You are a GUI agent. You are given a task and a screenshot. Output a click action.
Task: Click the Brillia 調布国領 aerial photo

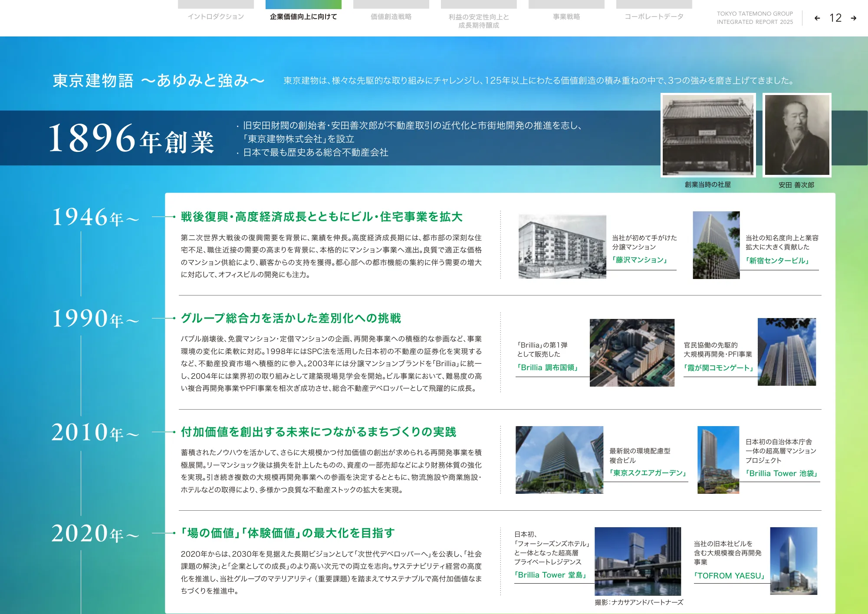tap(632, 352)
